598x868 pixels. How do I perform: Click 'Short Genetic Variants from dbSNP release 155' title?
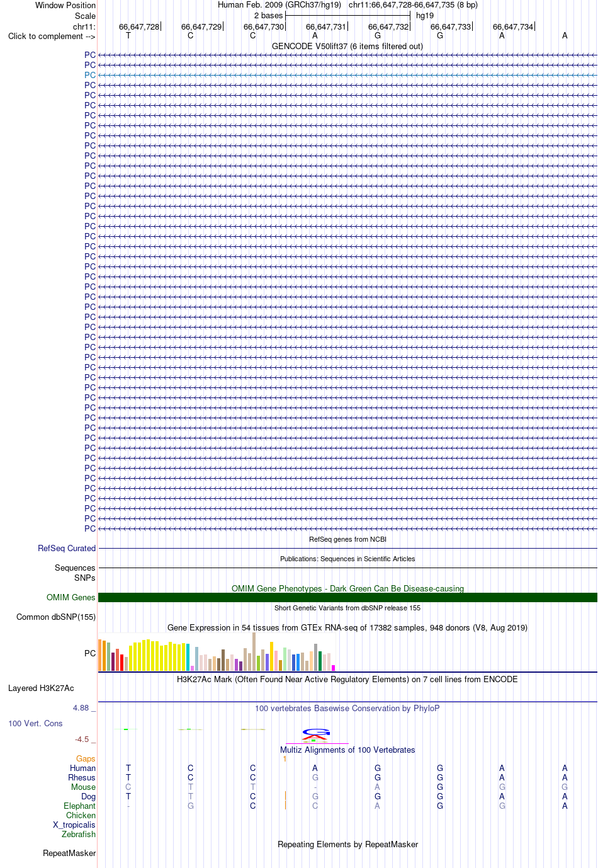pyautogui.click(x=347, y=608)
